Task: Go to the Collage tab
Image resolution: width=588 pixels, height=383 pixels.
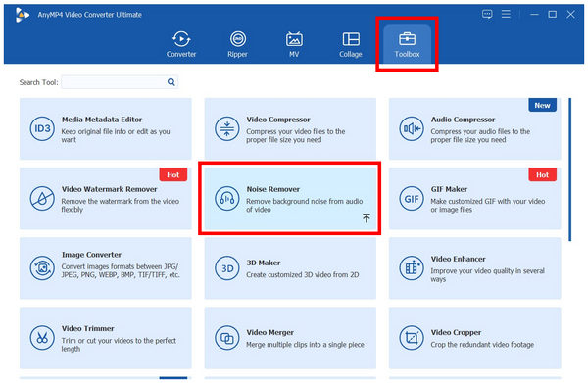Action: click(351, 44)
